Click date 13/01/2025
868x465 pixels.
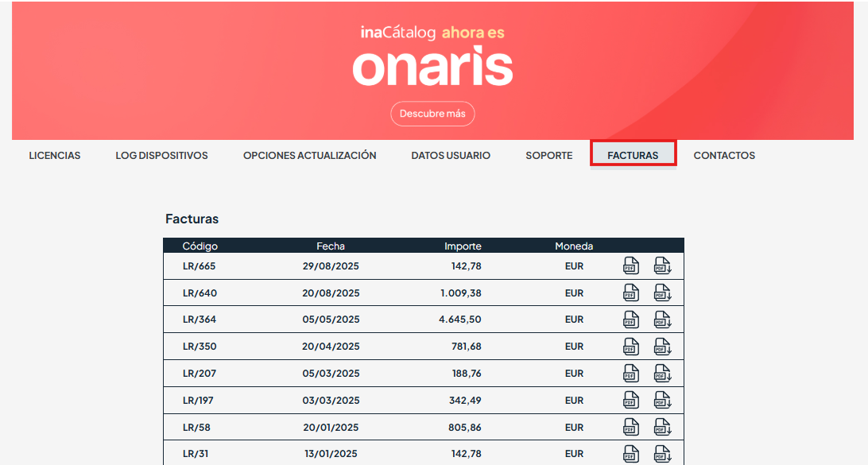click(331, 454)
